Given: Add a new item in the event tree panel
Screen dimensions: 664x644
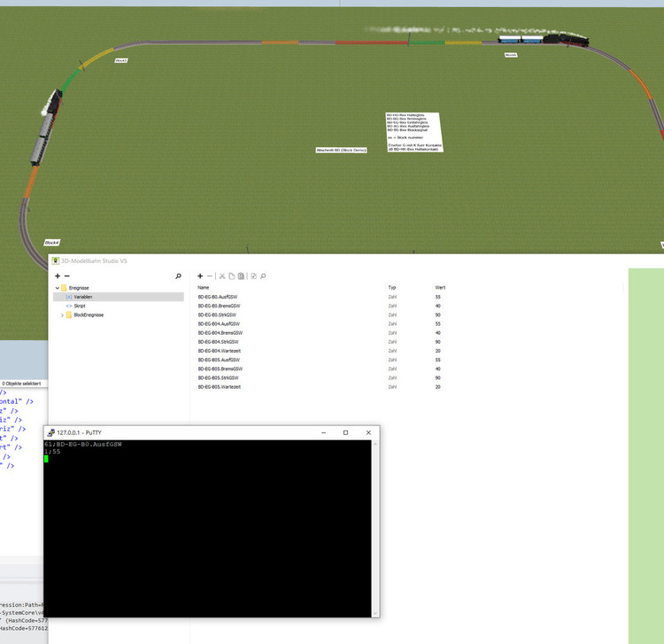Looking at the screenshot, I should [58, 275].
